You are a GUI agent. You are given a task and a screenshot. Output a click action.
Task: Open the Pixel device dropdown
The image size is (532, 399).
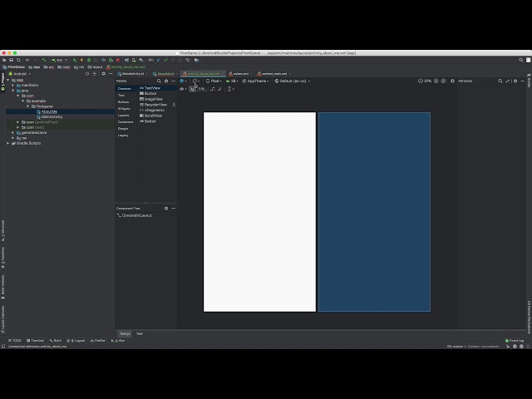click(214, 81)
